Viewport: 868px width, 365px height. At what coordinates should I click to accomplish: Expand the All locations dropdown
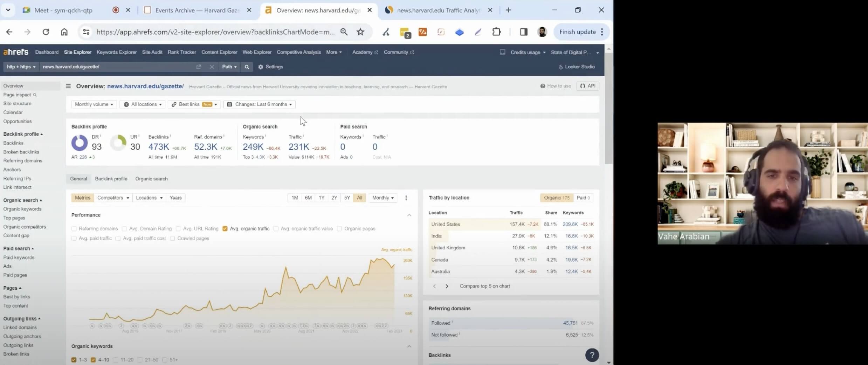click(143, 104)
